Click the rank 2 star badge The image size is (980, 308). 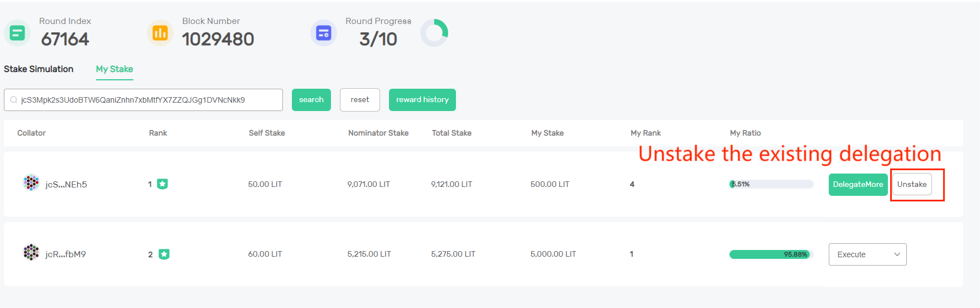[x=164, y=254]
